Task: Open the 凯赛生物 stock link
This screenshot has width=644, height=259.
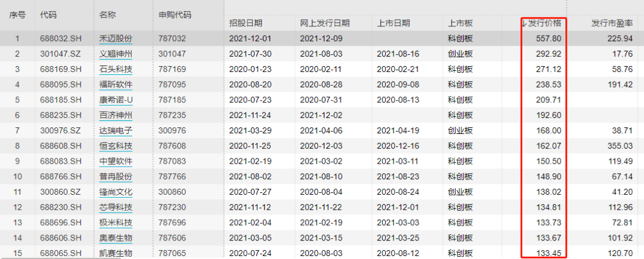Action: click(116, 253)
